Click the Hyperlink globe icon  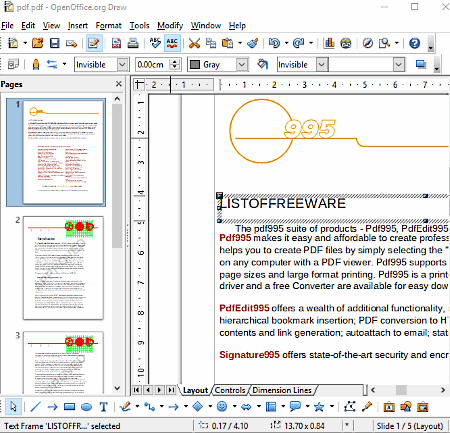click(346, 43)
